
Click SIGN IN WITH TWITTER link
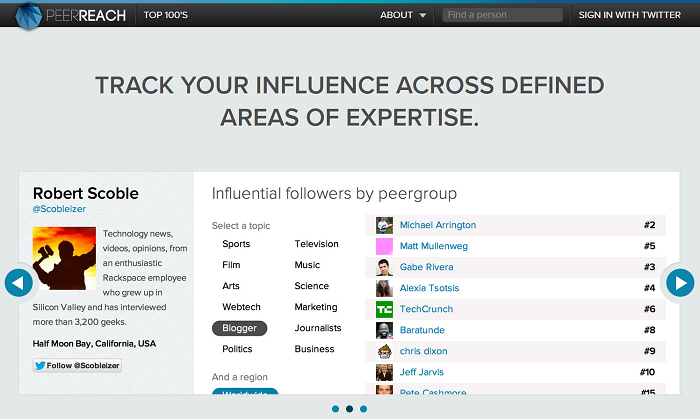[x=630, y=15]
